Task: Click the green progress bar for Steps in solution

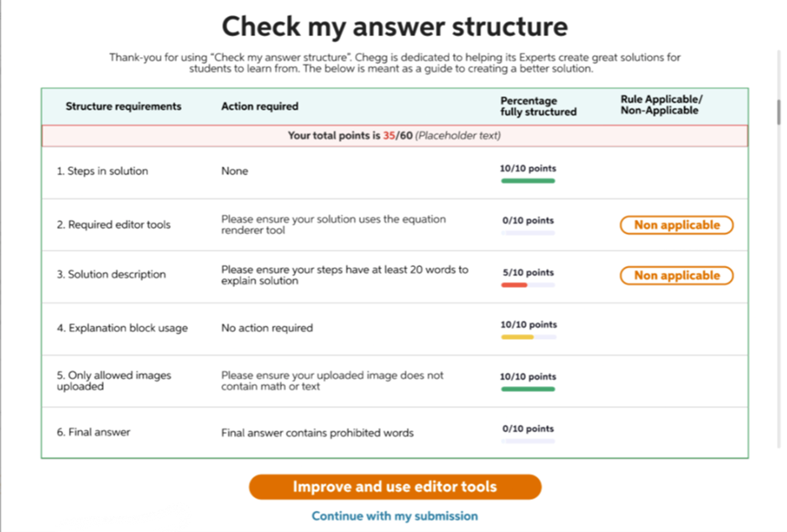Action: tap(527, 179)
